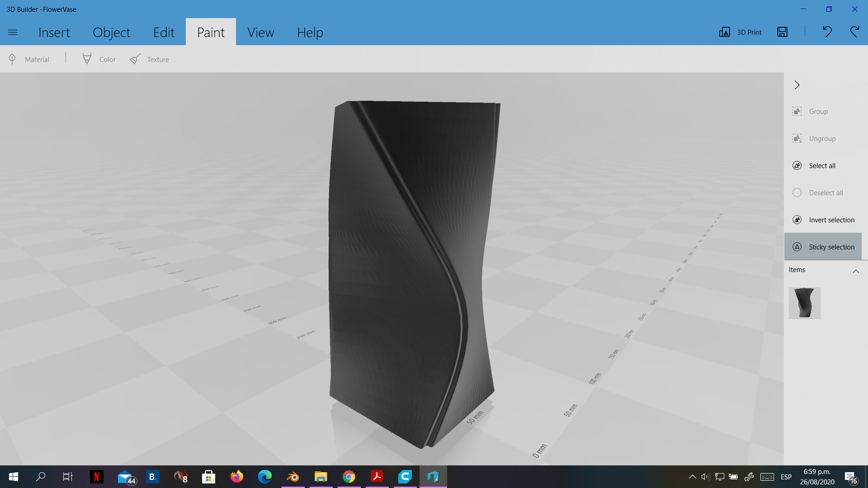868x488 pixels.
Task: Switch to 3D Builder taskbar icon
Action: pyautogui.click(x=433, y=477)
